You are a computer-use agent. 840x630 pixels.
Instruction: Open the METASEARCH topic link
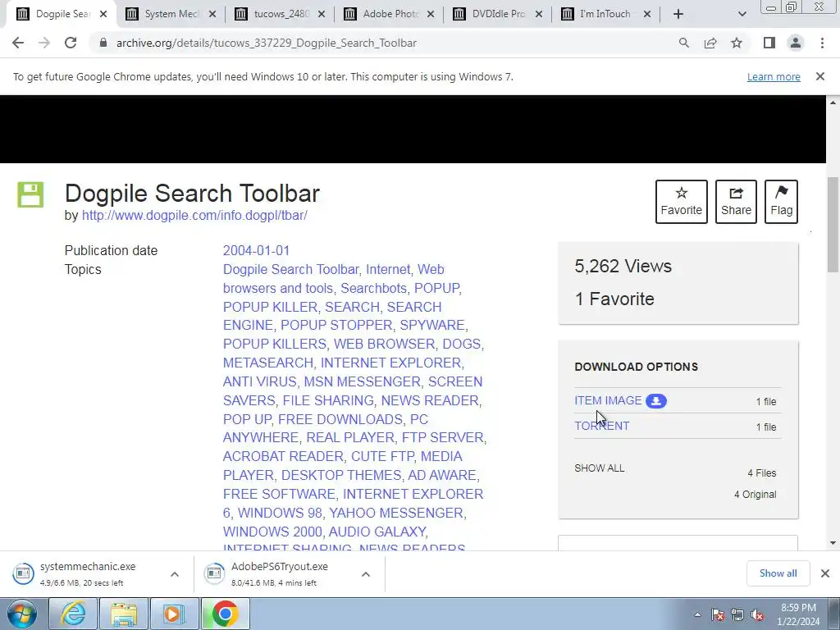(268, 363)
